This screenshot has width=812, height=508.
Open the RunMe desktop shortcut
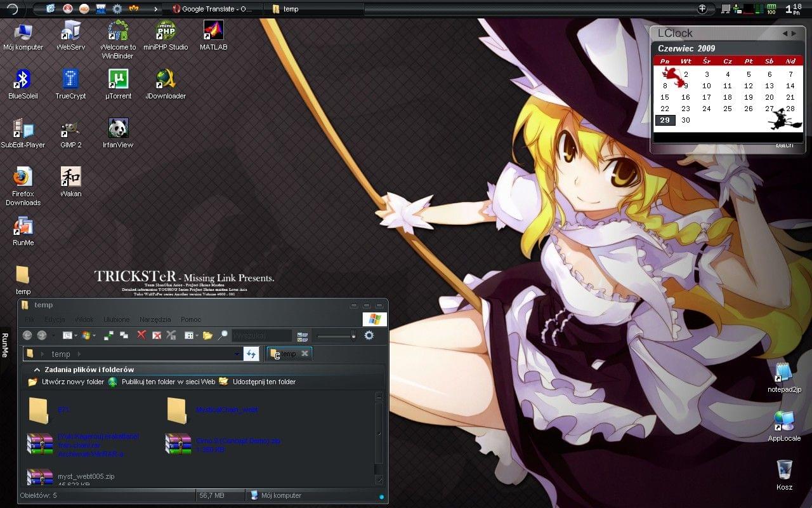(x=23, y=231)
